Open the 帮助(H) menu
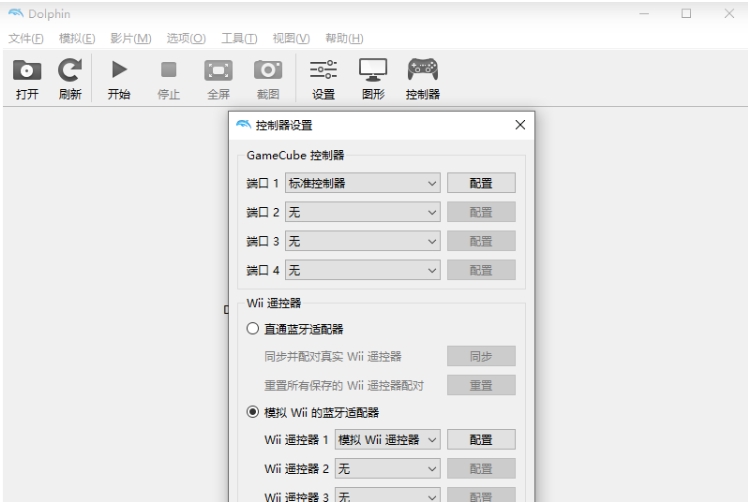748x502 pixels. coord(344,38)
